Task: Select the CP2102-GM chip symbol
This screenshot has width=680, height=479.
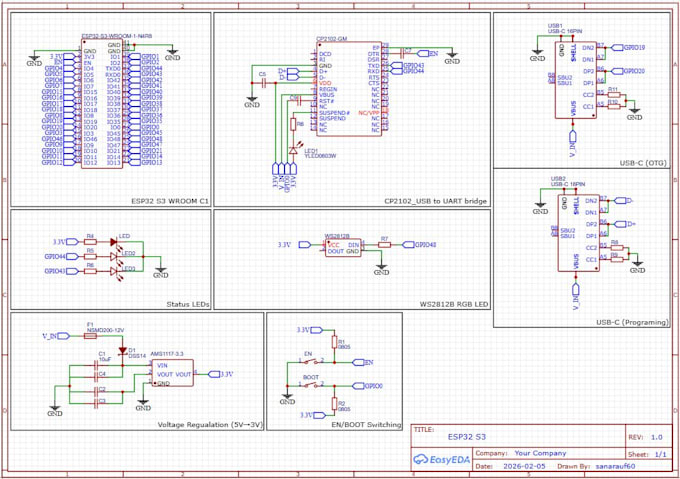Action: tap(349, 89)
